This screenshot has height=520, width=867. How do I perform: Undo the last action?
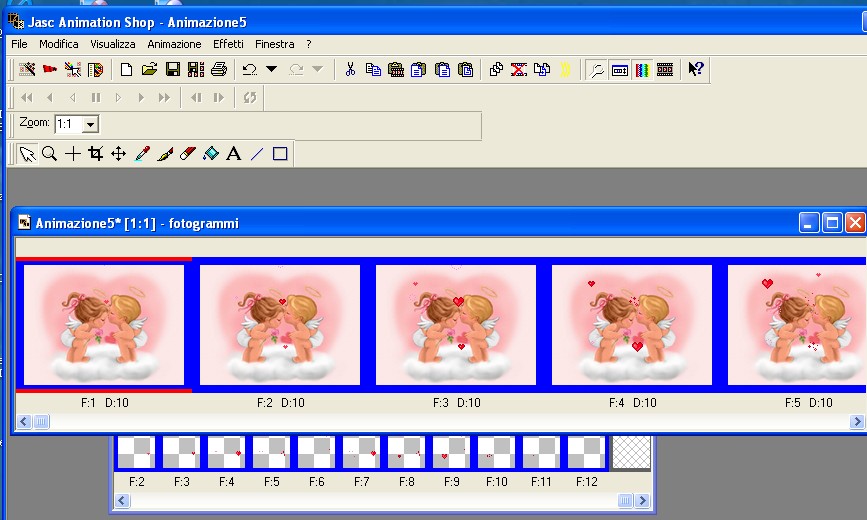250,69
